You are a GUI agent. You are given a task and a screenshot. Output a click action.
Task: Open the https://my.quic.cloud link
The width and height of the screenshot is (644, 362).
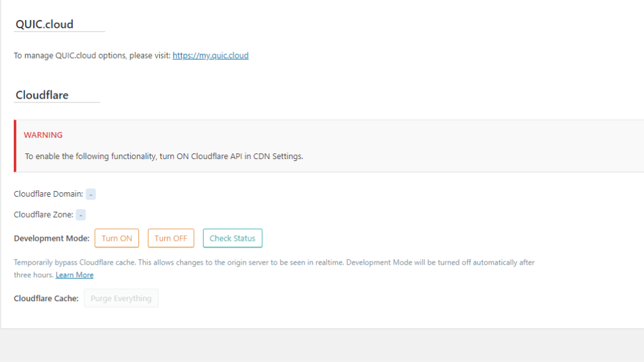coord(210,55)
